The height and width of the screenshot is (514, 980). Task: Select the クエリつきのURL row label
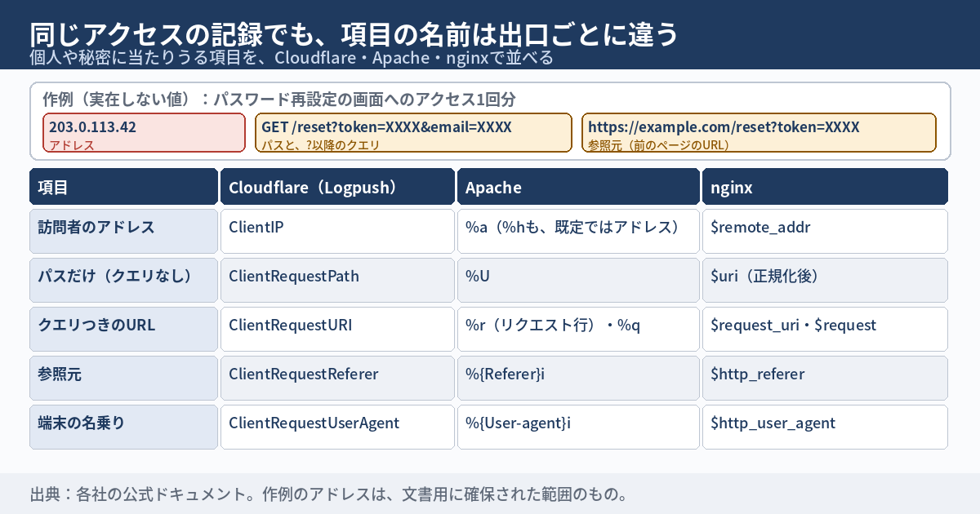point(124,329)
